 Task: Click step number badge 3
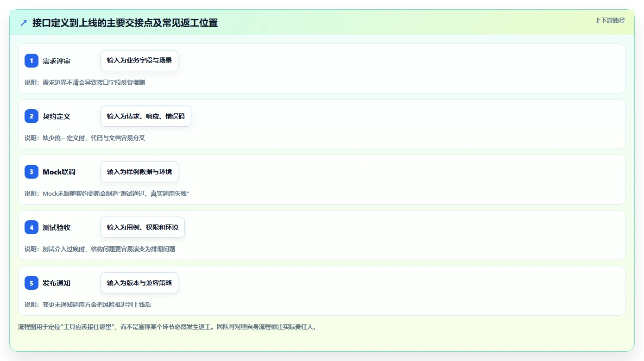(32, 172)
